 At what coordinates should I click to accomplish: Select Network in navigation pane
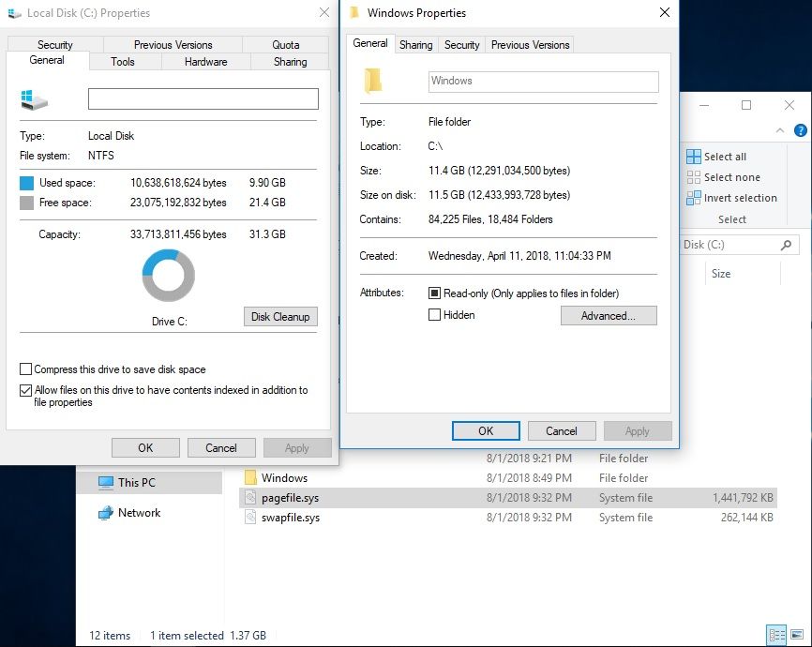[x=140, y=512]
